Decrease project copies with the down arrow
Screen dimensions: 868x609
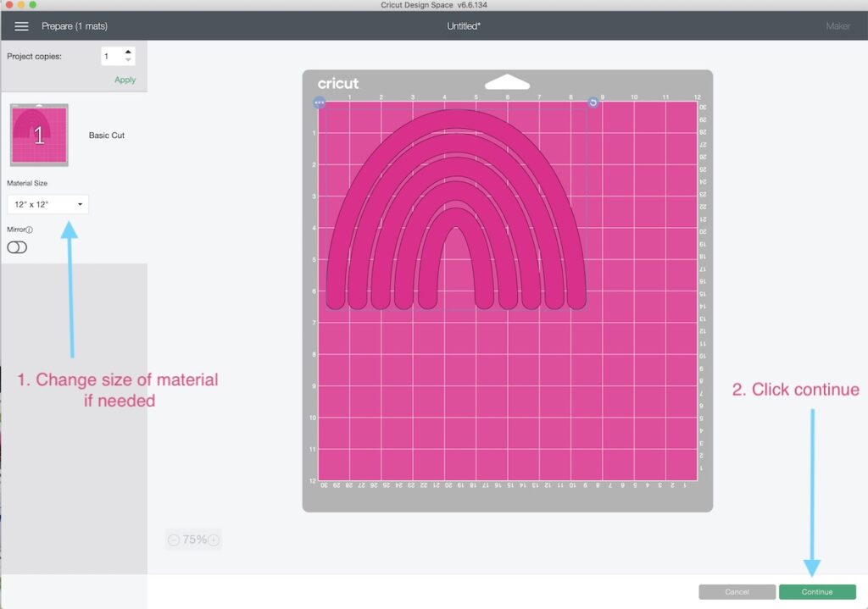pyautogui.click(x=128, y=61)
